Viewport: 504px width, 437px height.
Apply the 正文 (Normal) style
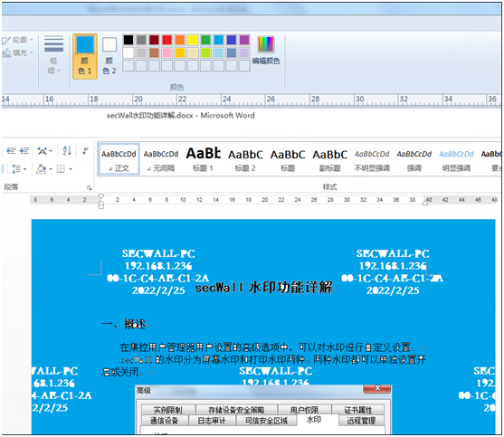[x=119, y=160]
